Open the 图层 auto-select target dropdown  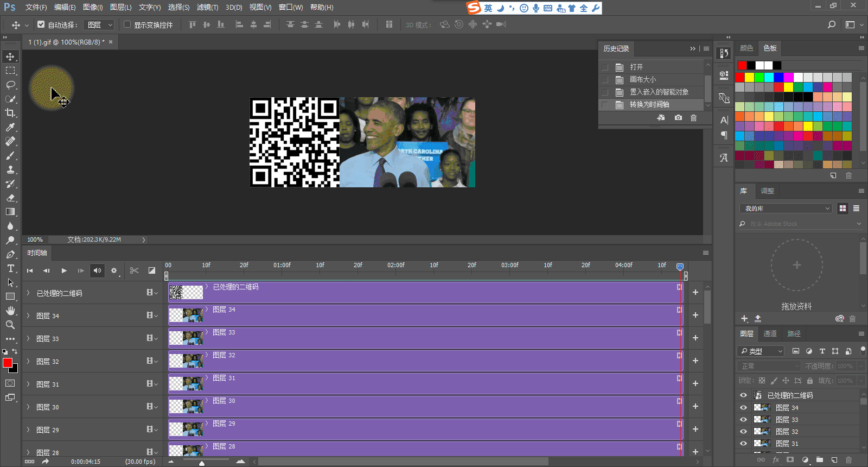pos(100,24)
